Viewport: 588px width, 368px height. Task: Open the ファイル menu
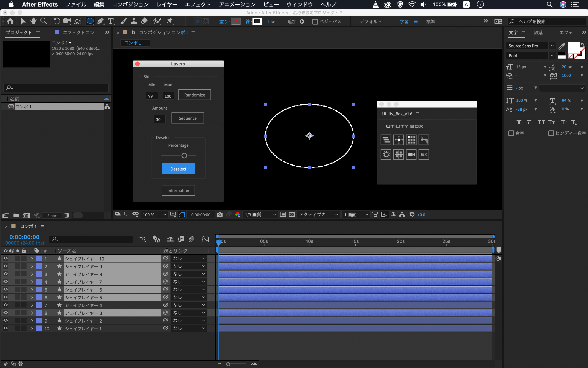tap(76, 4)
